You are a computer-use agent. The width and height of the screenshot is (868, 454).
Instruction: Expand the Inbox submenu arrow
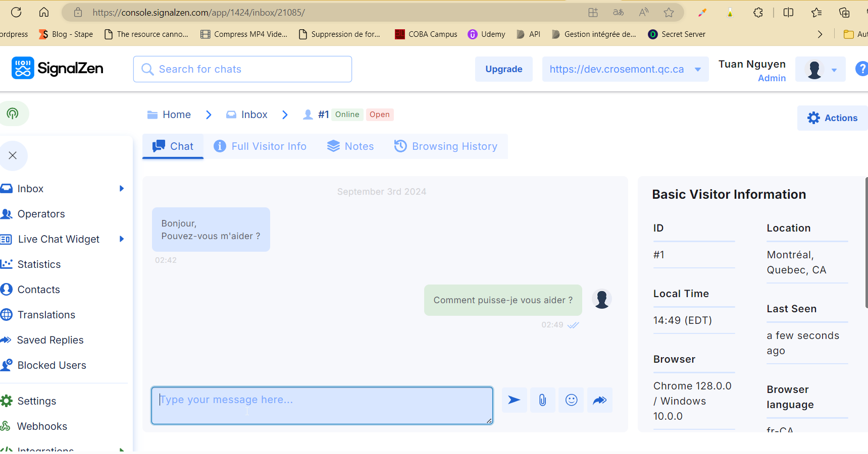click(121, 189)
